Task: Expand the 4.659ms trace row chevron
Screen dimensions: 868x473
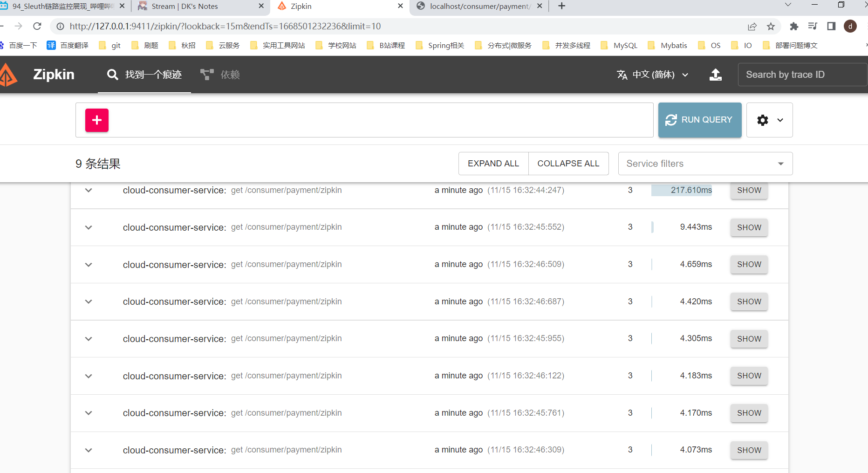Action: 89,265
